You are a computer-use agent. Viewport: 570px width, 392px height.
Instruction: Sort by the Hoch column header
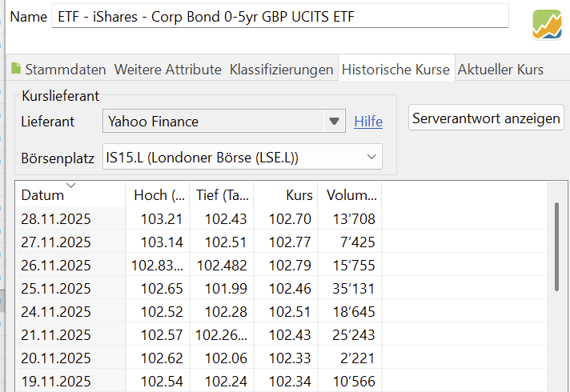(x=157, y=195)
